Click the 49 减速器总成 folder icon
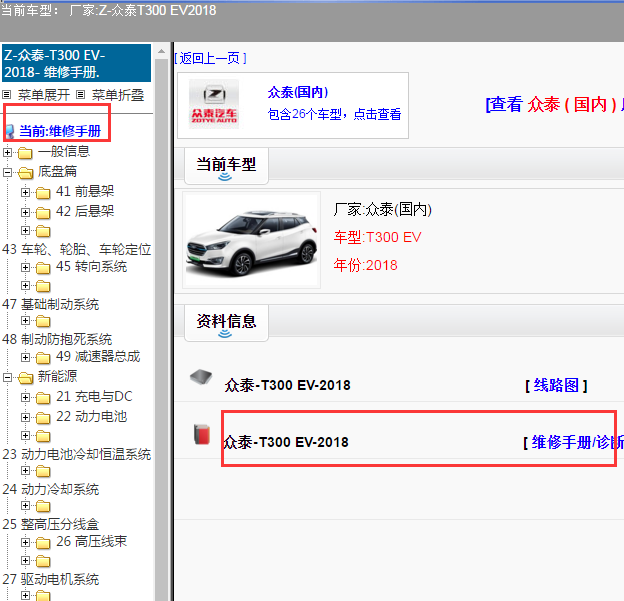 [x=43, y=357]
